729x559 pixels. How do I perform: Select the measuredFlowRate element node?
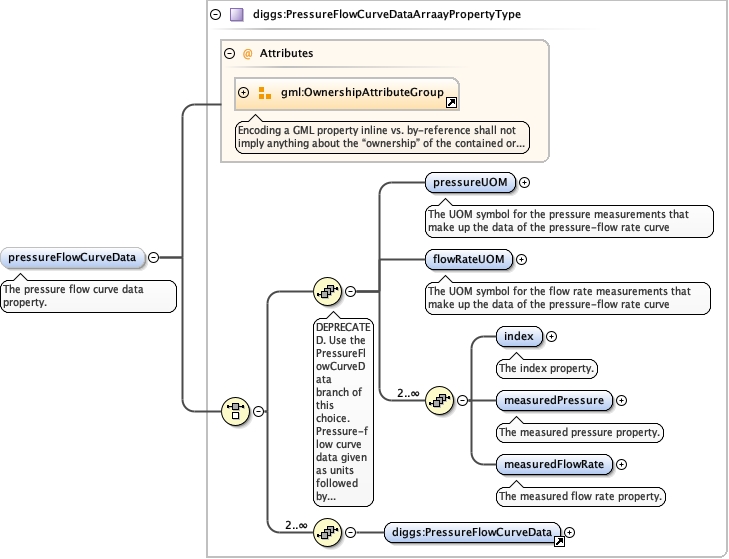[x=554, y=464]
